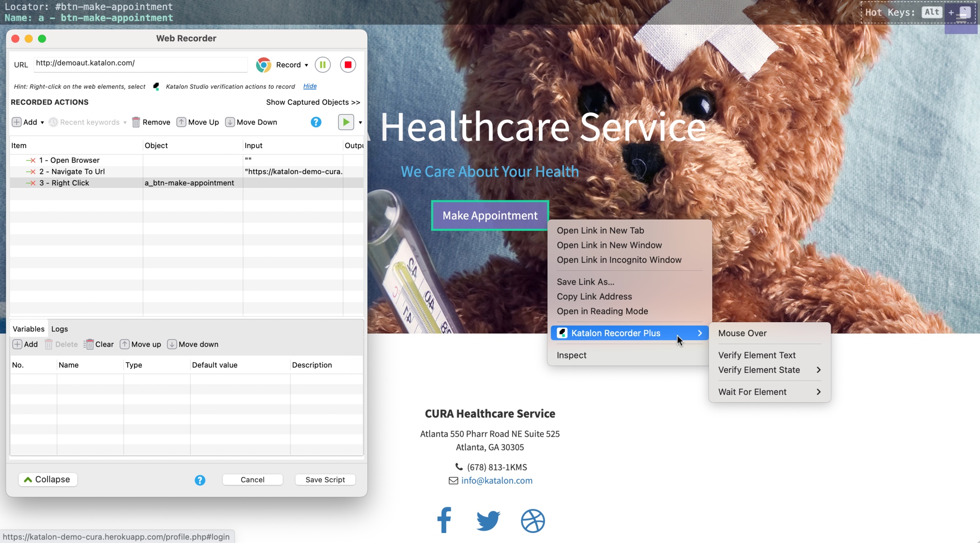Move the selected action up
This screenshot has height=543, width=980.
coord(198,122)
